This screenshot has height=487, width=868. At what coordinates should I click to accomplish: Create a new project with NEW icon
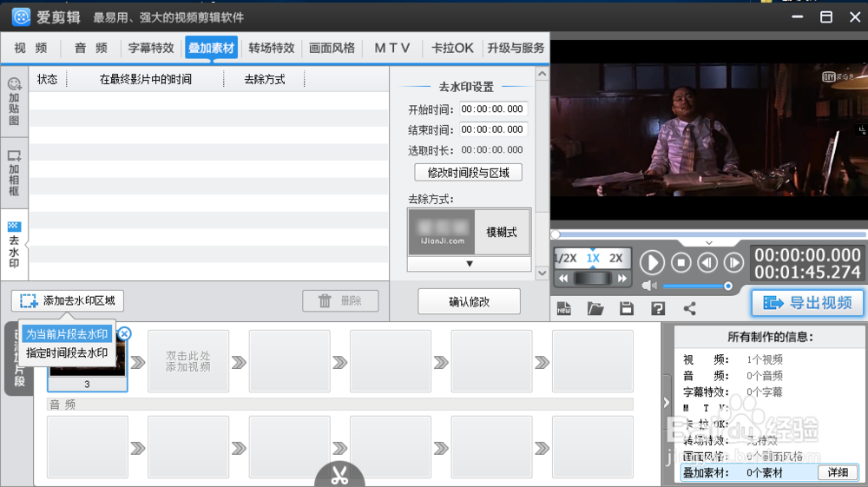click(x=563, y=309)
